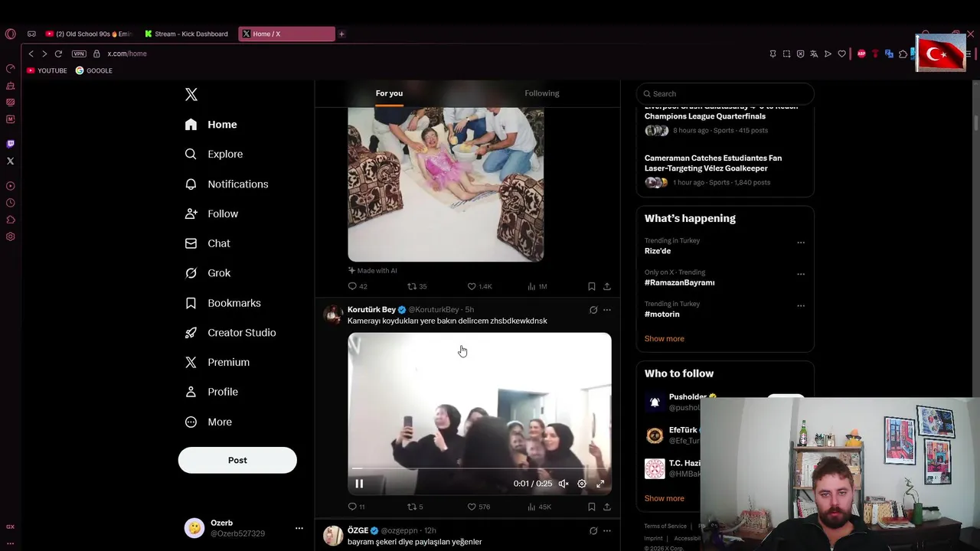Open the YOUTUBE bookmark
Screen dimensions: 980x551
[47, 70]
